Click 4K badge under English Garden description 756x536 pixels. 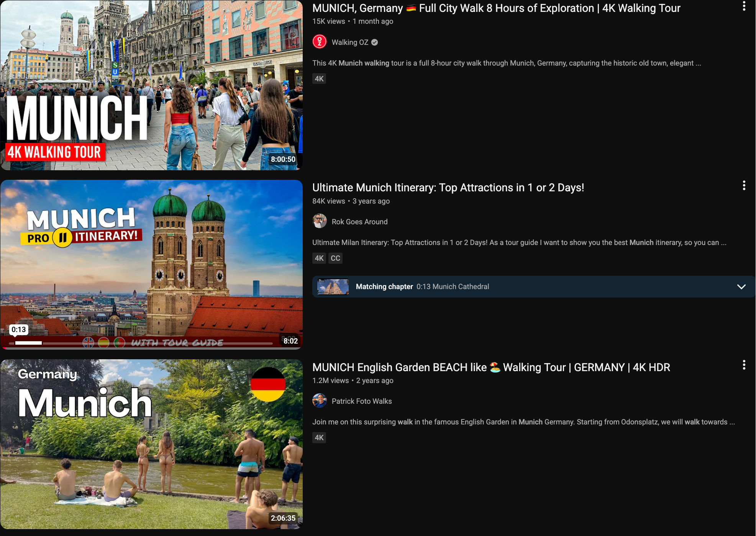(319, 437)
